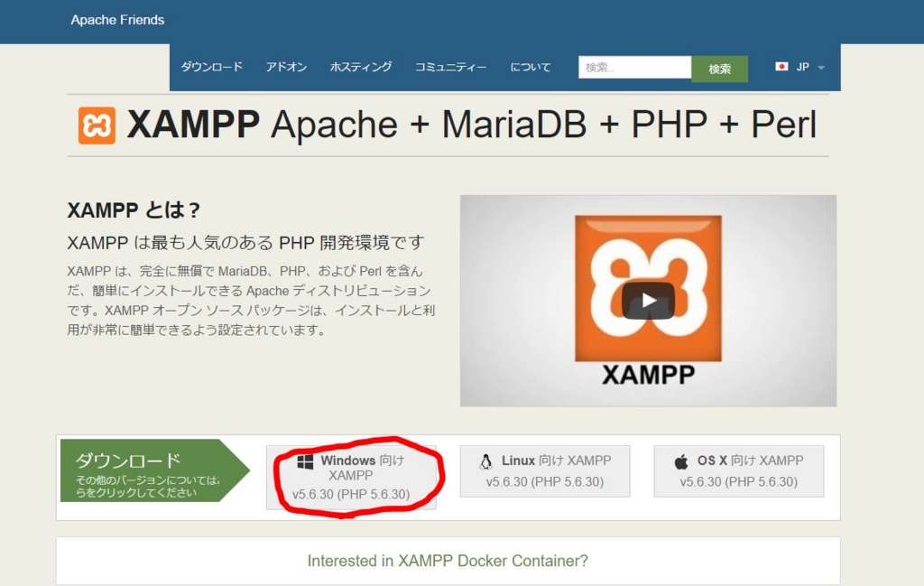Go to Apache Friends home link
The image size is (924, 586).
tap(117, 20)
